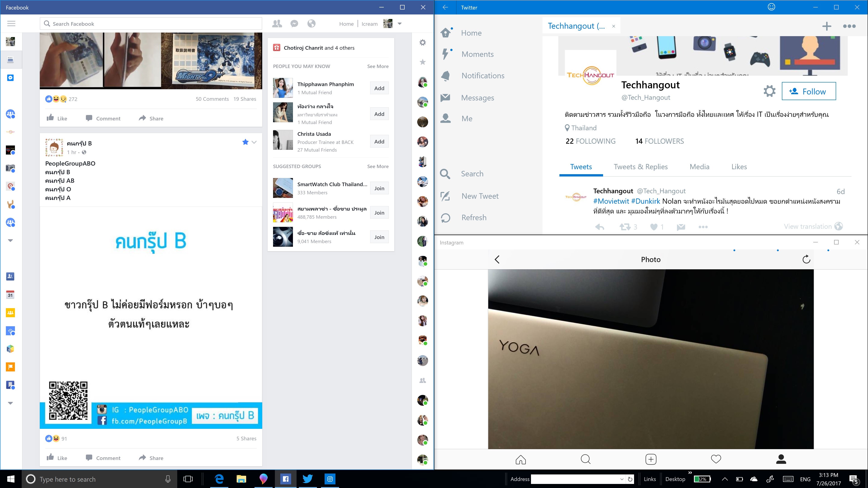The image size is (868, 488).
Task: Reload the Instagram photo
Action: [x=806, y=259]
